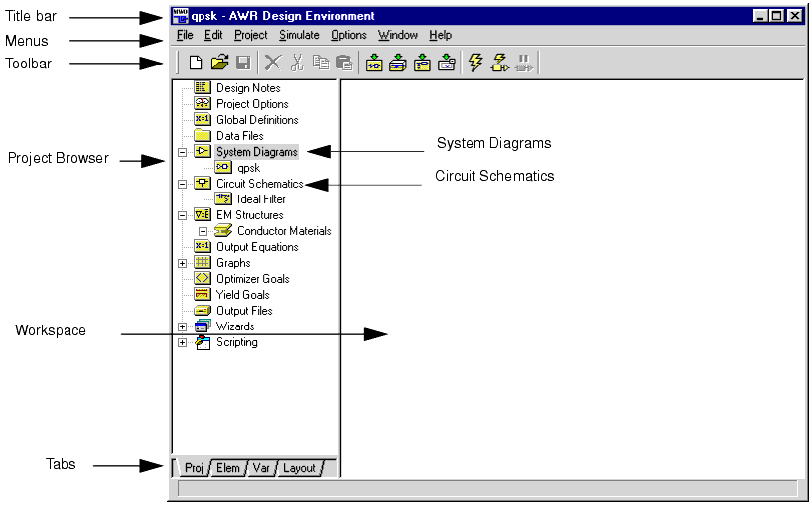Click the New Project toolbar icon
812x521 pixels.
[196, 63]
